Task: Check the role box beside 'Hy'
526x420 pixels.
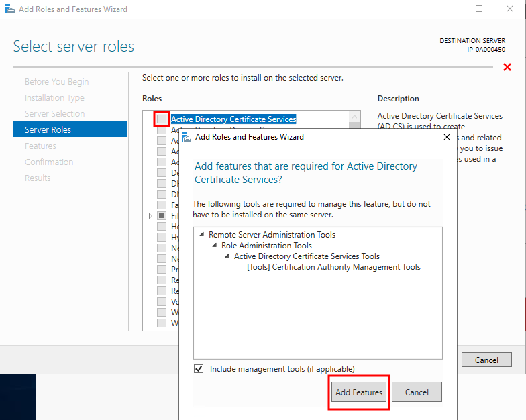Action: pyautogui.click(x=162, y=237)
